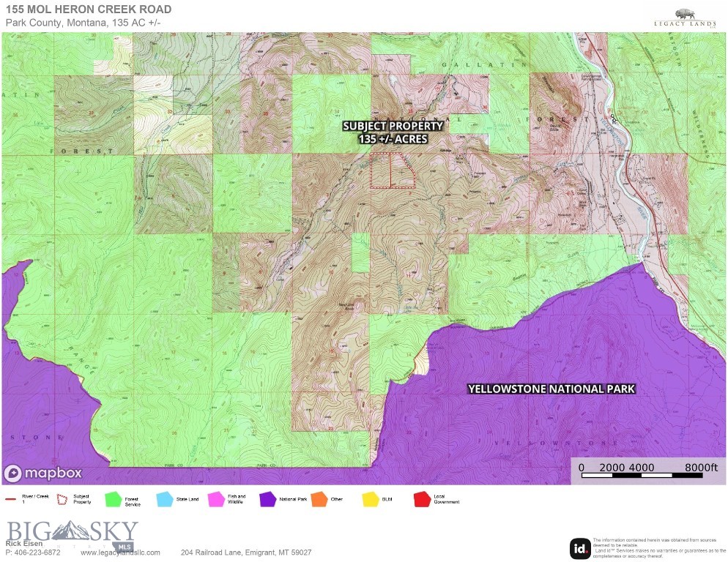Click the Subject Property 135 acres map label
This screenshot has width=728, height=562.
[393, 132]
